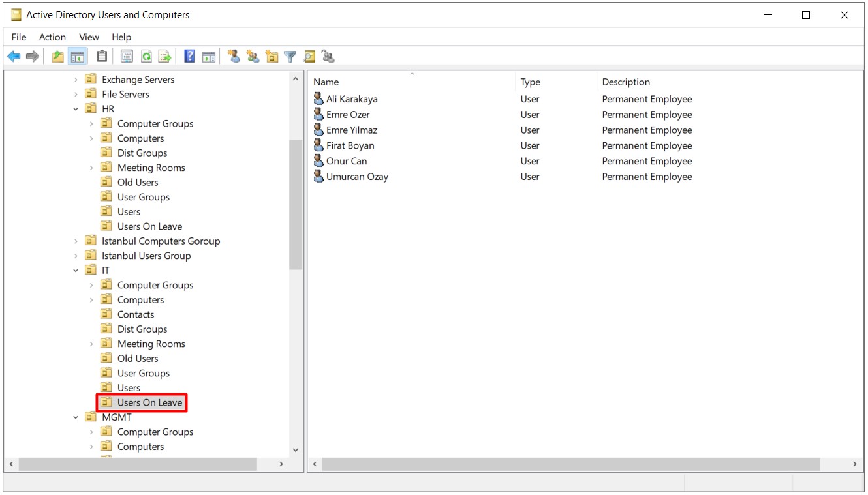Refresh the view with the green arrow icon
868x495 pixels.
pos(146,57)
